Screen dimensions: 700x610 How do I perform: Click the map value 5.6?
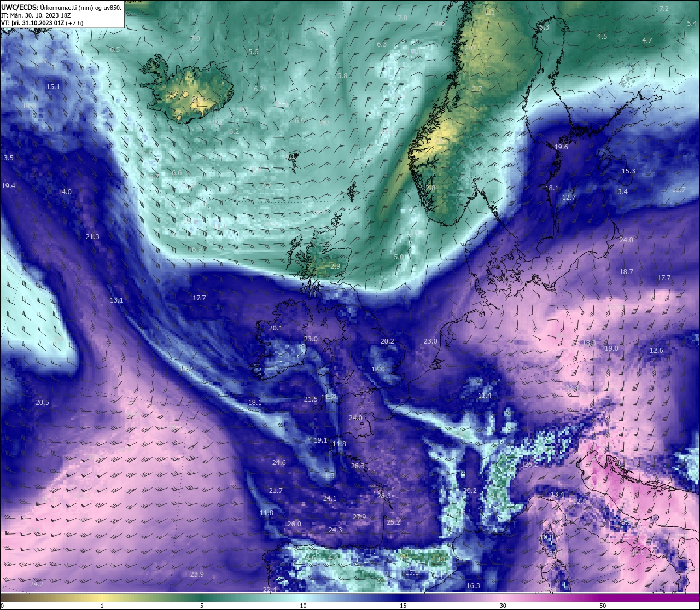[x=253, y=52]
